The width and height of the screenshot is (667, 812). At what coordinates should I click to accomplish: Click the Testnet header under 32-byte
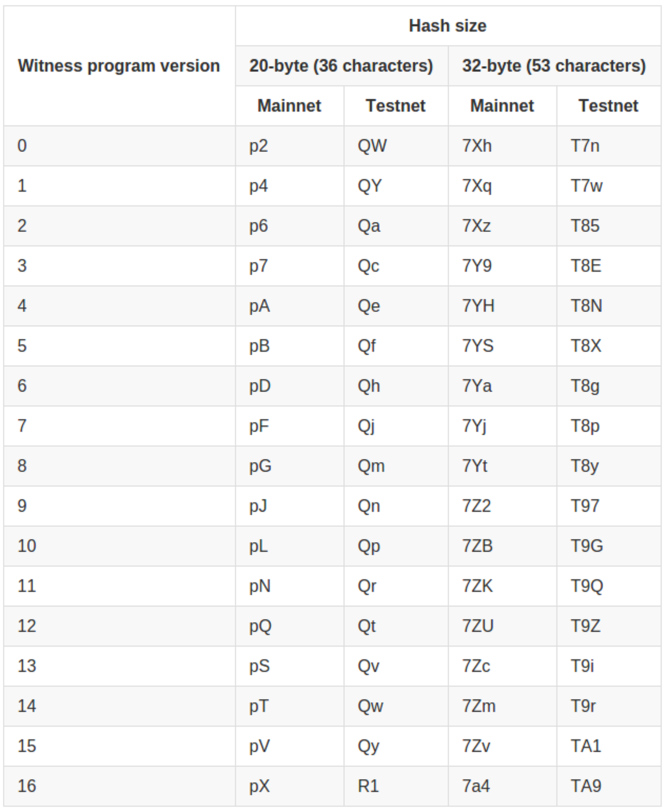click(609, 106)
